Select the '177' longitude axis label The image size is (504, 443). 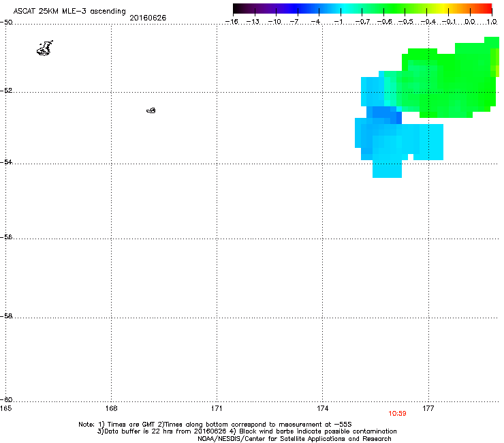(x=428, y=408)
